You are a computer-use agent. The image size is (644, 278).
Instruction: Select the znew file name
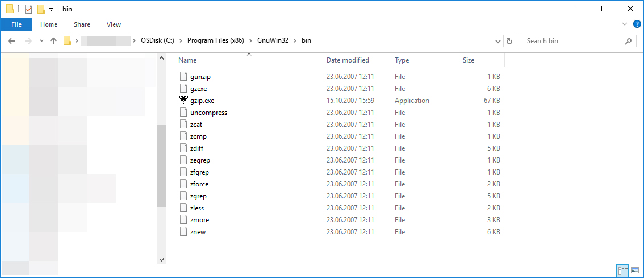[x=198, y=231]
